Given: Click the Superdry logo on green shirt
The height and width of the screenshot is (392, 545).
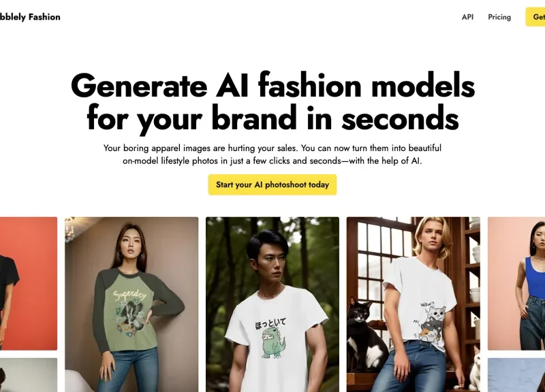Looking at the screenshot, I should tap(129, 295).
